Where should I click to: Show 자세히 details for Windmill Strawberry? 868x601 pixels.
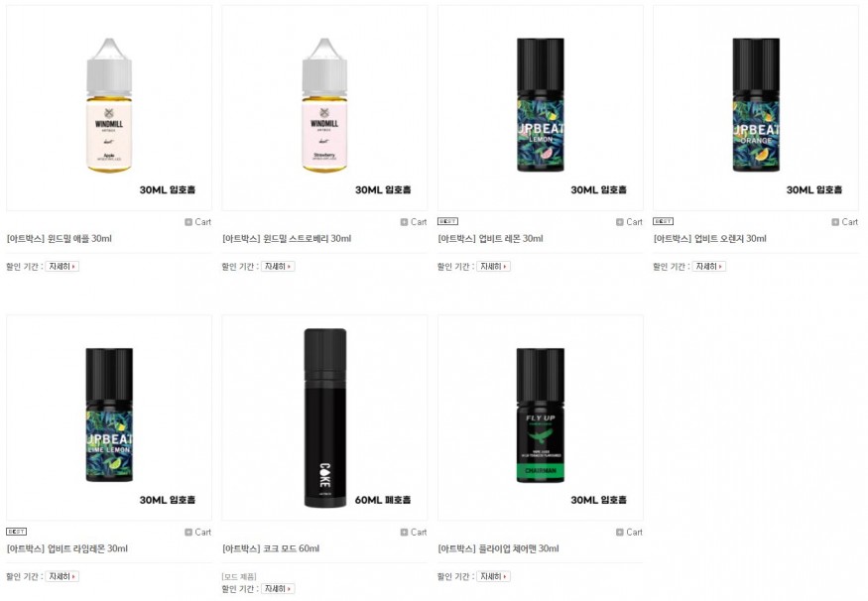[278, 266]
